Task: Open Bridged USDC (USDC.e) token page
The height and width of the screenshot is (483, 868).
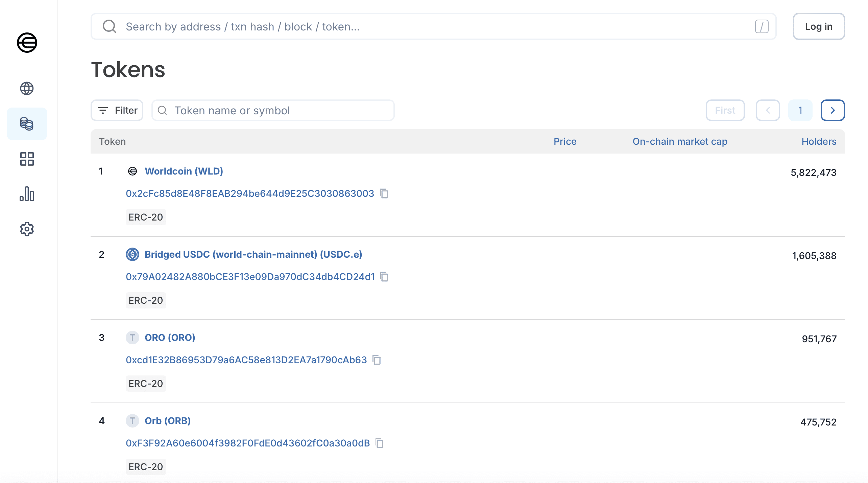Action: (x=254, y=254)
